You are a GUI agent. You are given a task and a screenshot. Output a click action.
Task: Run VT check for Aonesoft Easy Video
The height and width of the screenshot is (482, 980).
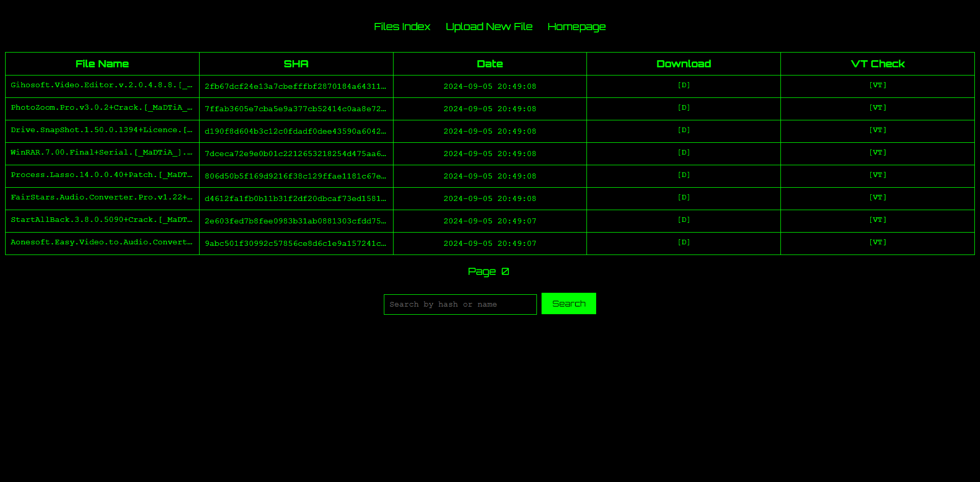(877, 242)
